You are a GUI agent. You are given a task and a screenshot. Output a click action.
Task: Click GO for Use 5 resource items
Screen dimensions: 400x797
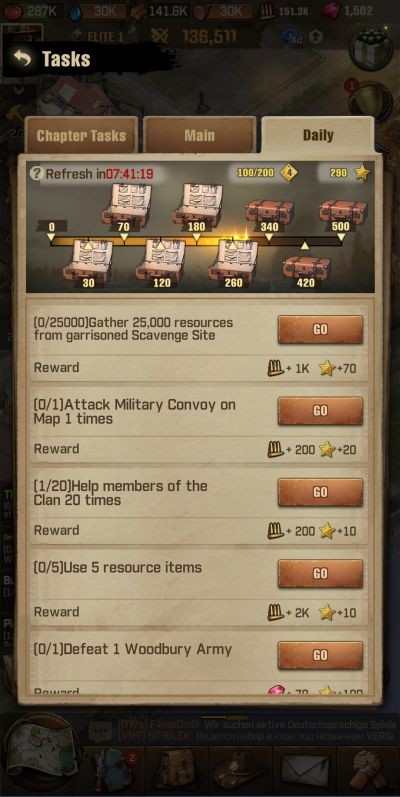[x=320, y=573]
